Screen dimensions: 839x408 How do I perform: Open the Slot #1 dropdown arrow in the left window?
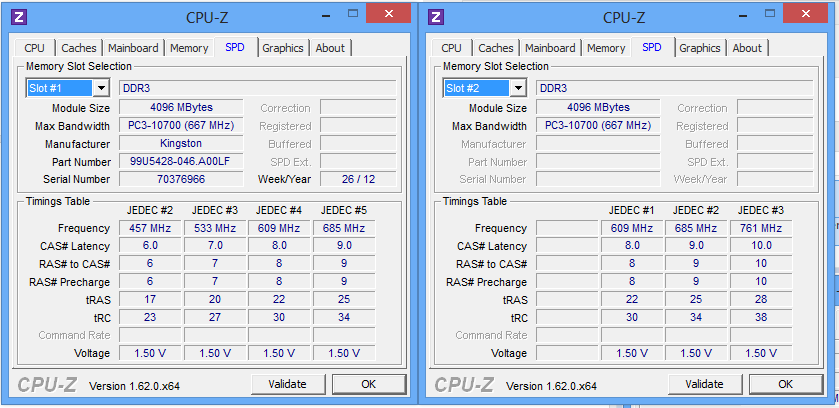pos(101,88)
